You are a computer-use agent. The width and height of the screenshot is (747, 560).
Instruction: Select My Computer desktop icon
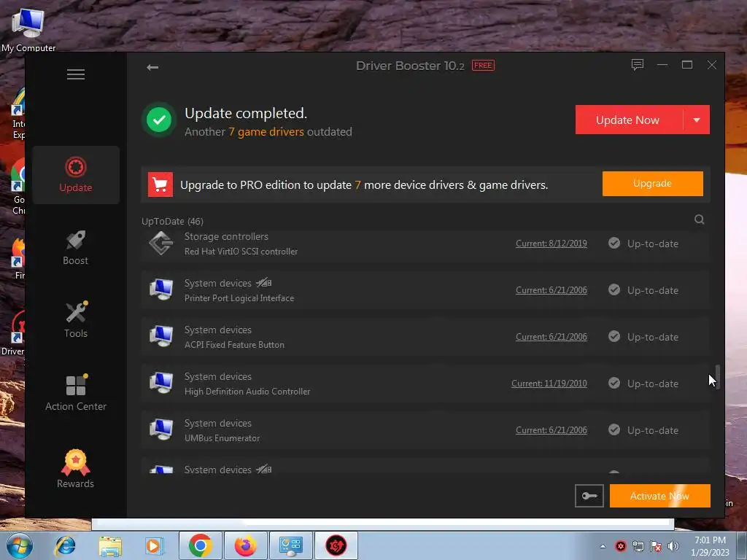click(x=28, y=29)
